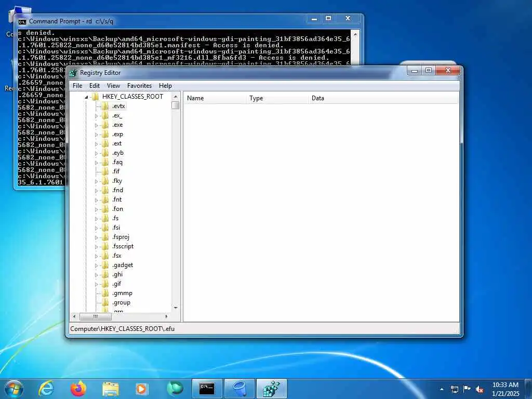This screenshot has height=399, width=532.
Task: Click the folder icon beside .group
Action: coord(105,303)
